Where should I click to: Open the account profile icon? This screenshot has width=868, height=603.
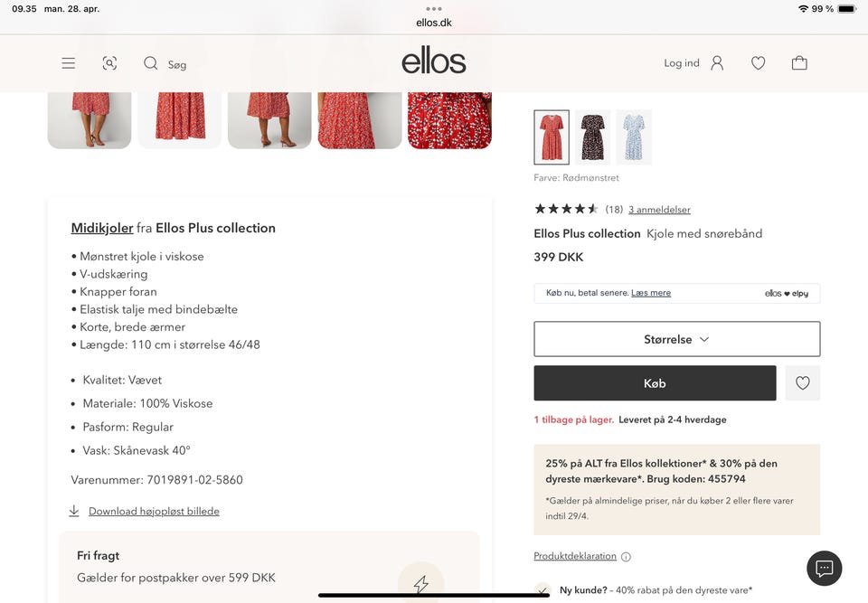click(x=717, y=63)
